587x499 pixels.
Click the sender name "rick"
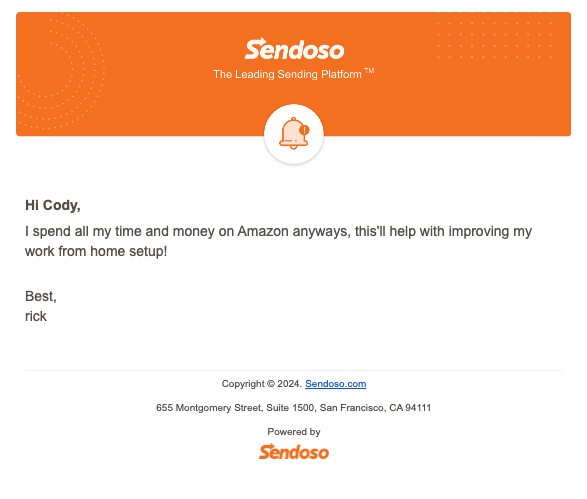pyautogui.click(x=36, y=316)
